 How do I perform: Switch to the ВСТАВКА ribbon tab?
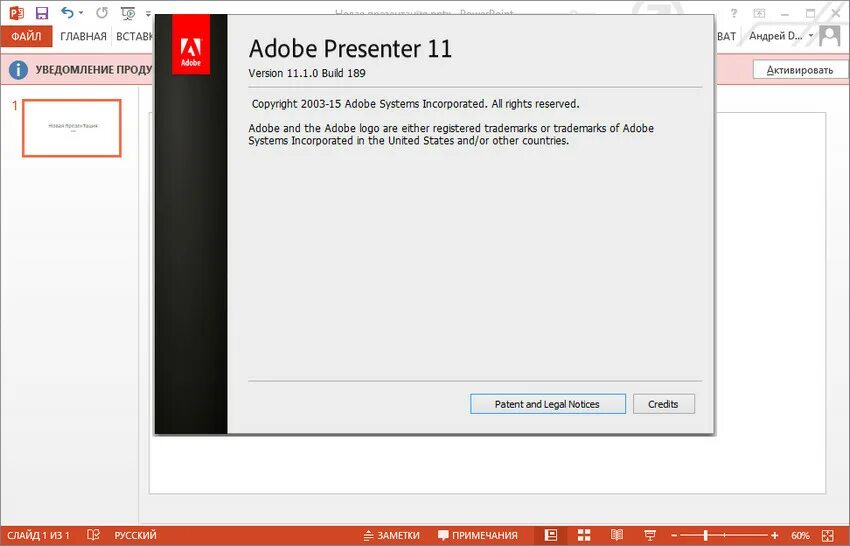135,36
